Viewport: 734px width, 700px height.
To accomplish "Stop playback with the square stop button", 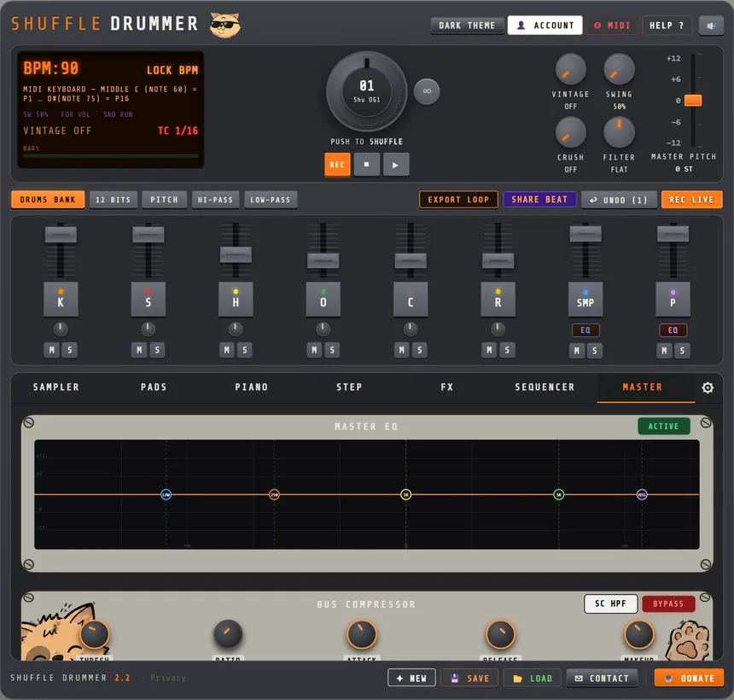I will tap(366, 165).
